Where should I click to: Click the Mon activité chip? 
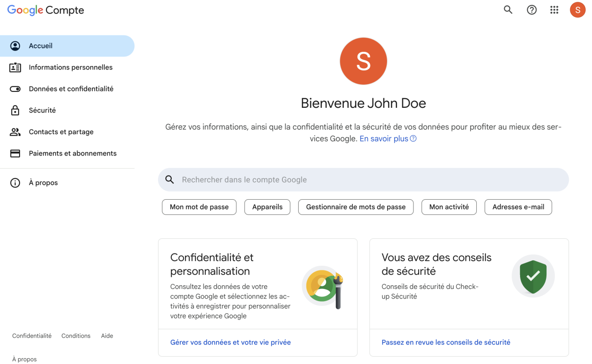(449, 207)
